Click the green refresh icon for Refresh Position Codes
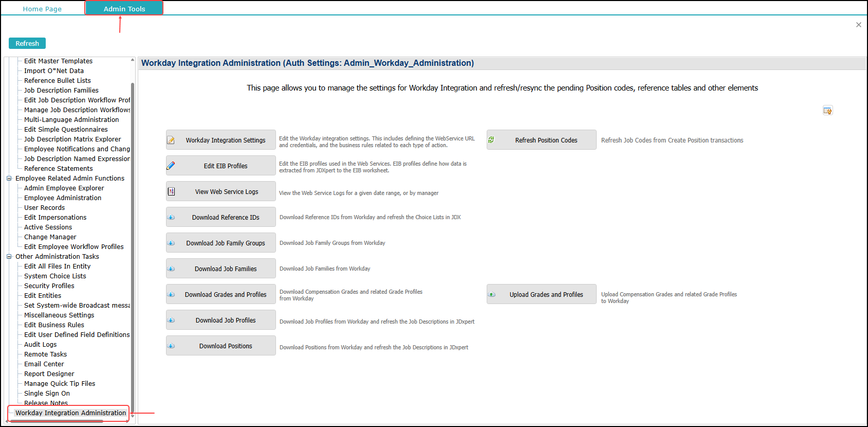868x427 pixels. click(491, 140)
